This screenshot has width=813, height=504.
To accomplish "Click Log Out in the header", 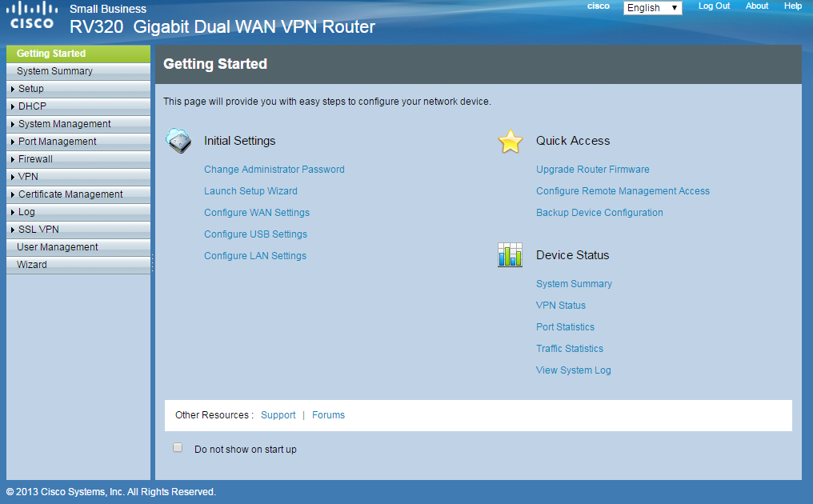I will coord(714,6).
